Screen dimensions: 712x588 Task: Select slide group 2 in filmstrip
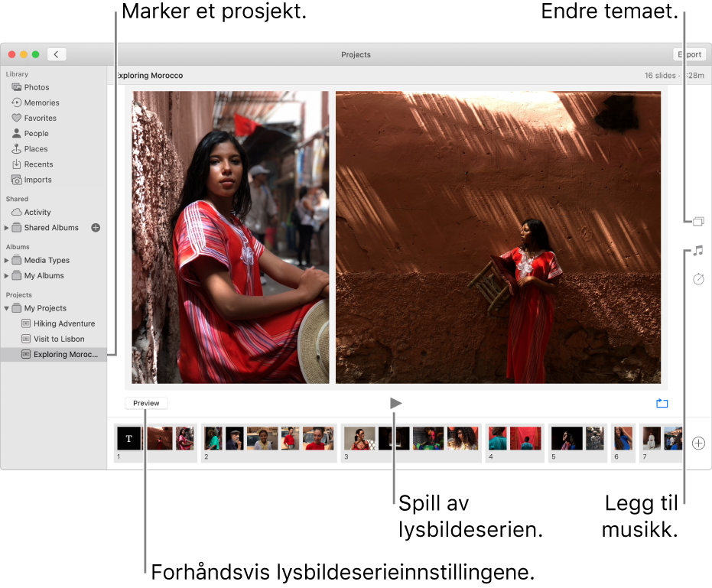tap(269, 443)
